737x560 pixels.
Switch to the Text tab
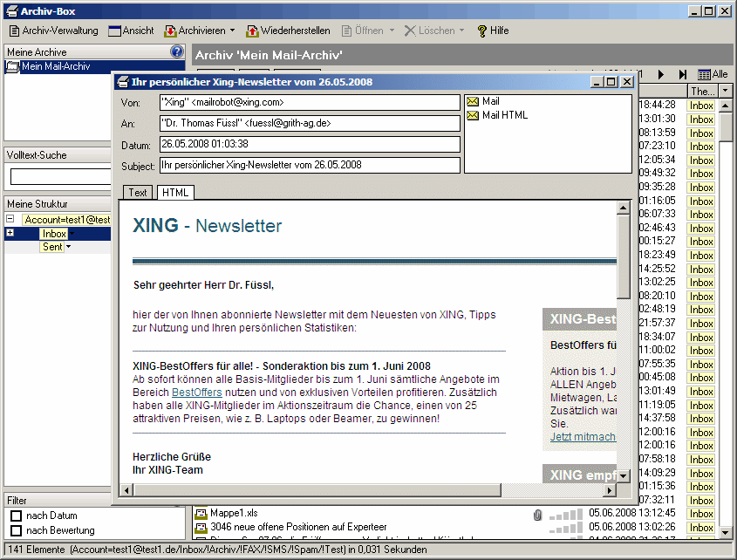pyautogui.click(x=138, y=193)
